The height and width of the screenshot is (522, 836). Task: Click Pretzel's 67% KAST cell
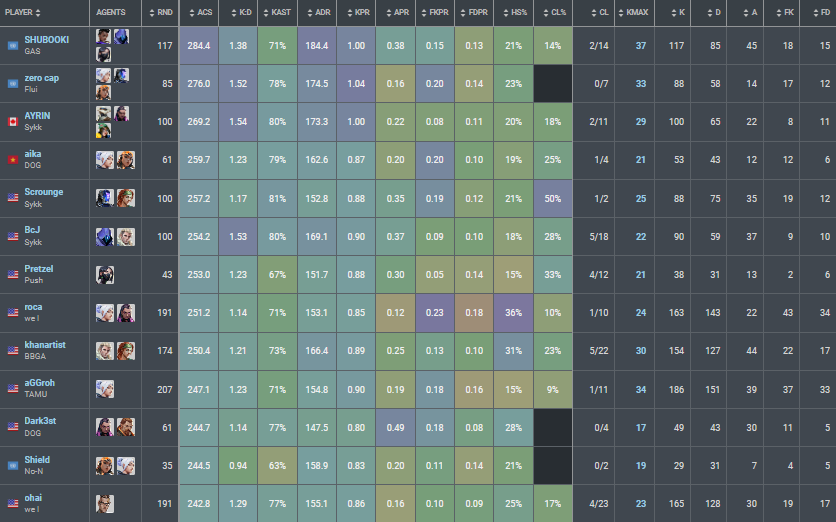(x=277, y=275)
